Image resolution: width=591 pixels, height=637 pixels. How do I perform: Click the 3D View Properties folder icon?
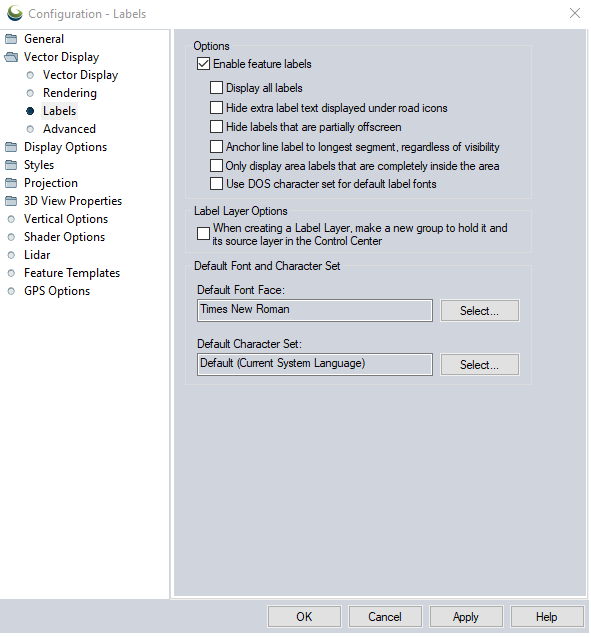point(11,201)
